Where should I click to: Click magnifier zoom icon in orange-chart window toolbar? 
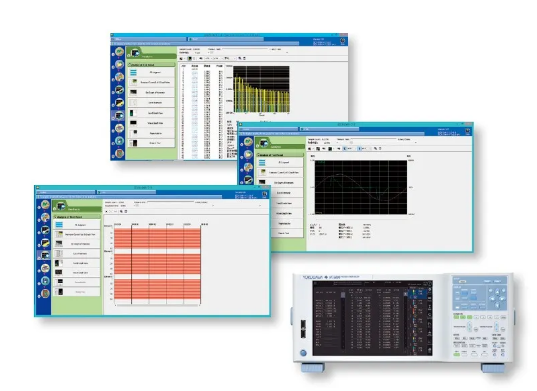[121, 212]
